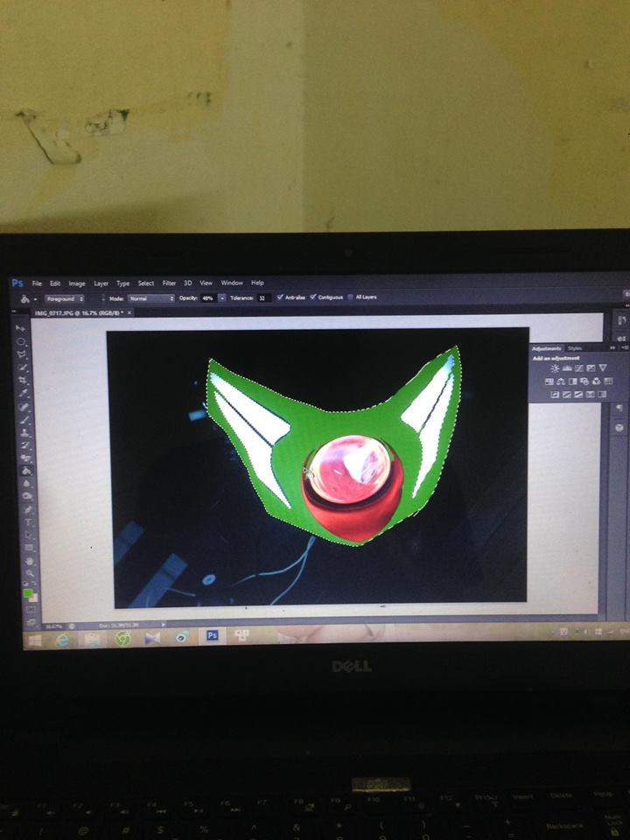
Task: Add a Curves adjustment
Action: (x=579, y=368)
